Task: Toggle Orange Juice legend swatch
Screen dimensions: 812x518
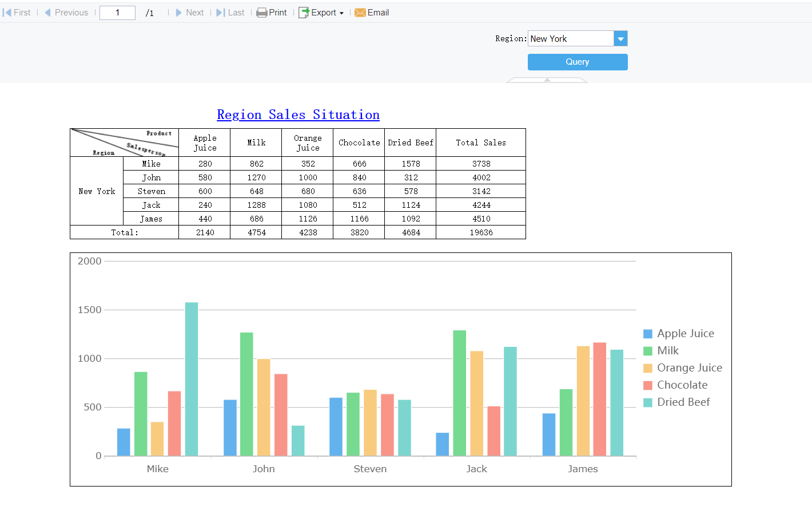Action: click(x=648, y=368)
